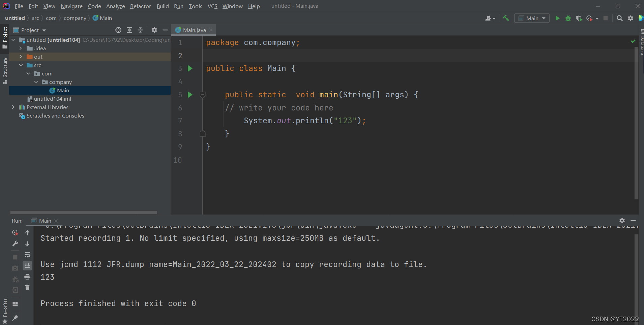Viewport: 644px width, 325px height.
Task: Collapse the company package
Action: point(36,82)
